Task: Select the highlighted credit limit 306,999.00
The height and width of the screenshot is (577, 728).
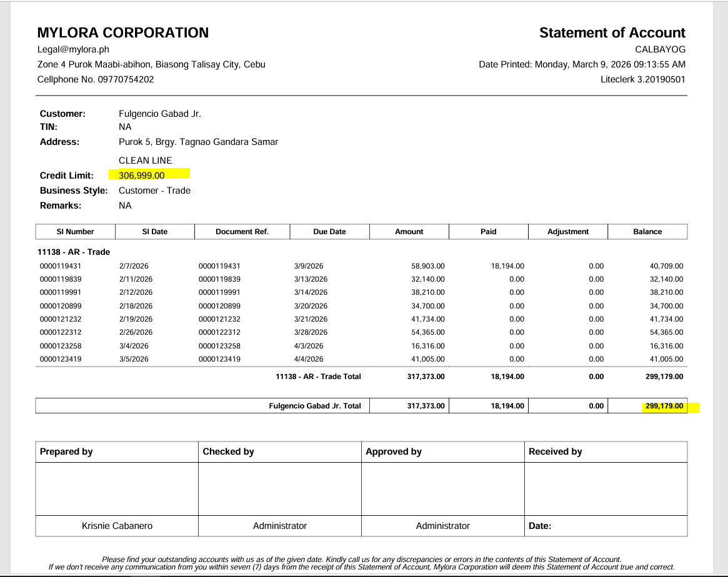Action: click(142, 175)
